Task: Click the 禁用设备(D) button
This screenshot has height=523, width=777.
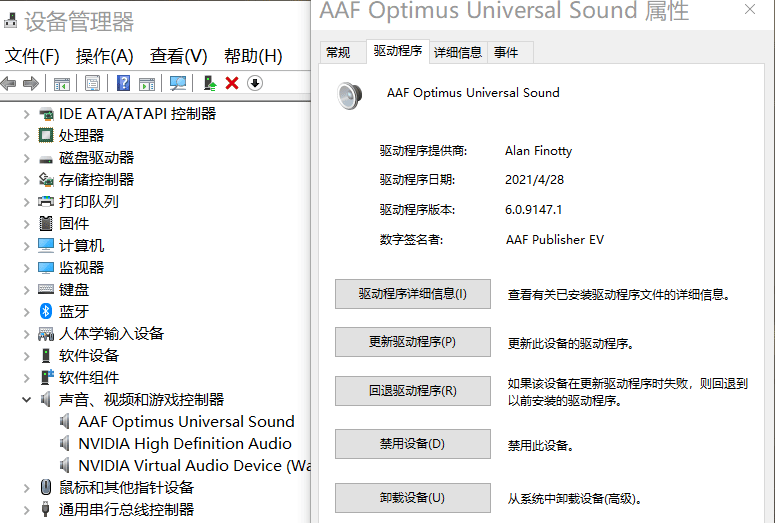Action: 413,444
